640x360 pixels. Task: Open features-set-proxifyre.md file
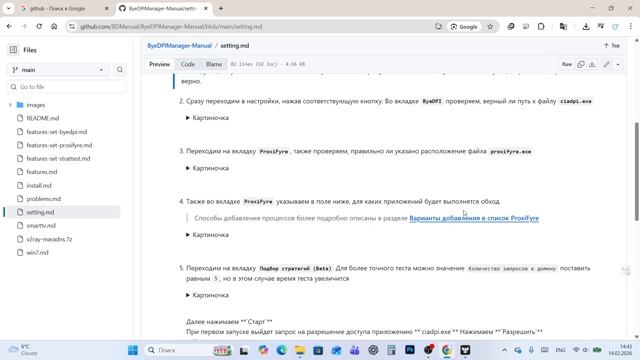pos(59,145)
